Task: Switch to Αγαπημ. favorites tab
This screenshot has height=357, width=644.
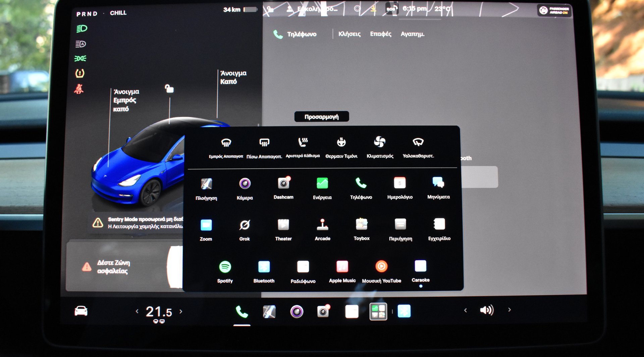Action: tap(413, 34)
